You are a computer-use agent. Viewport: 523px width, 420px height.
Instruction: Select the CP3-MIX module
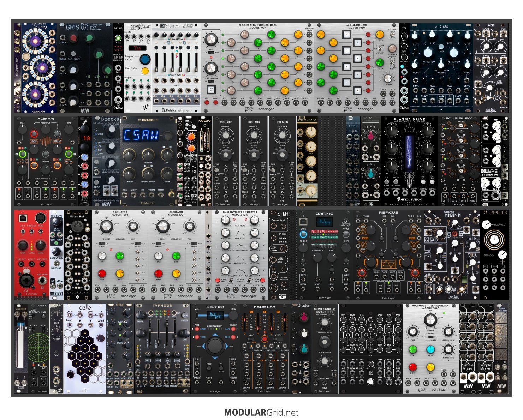click(307, 161)
